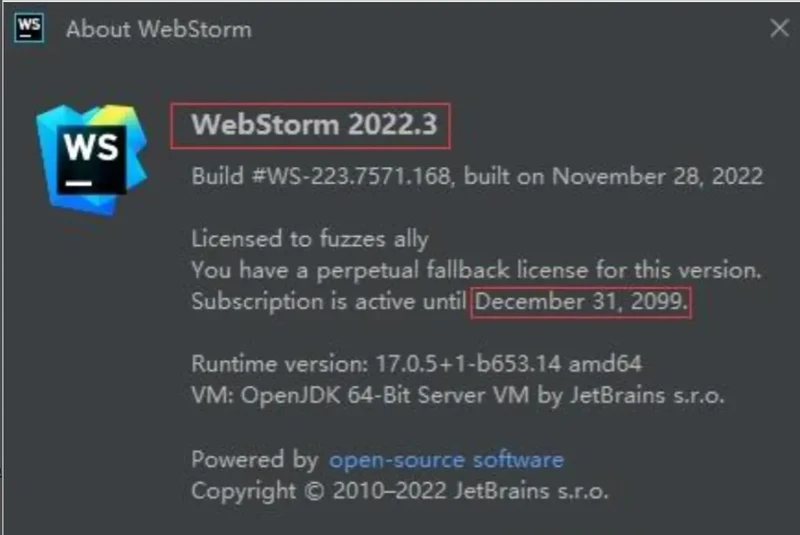Screen dimensions: 800x535
Task: Click the Copyright 2010–2022 JetBrains line
Action: tap(400, 491)
